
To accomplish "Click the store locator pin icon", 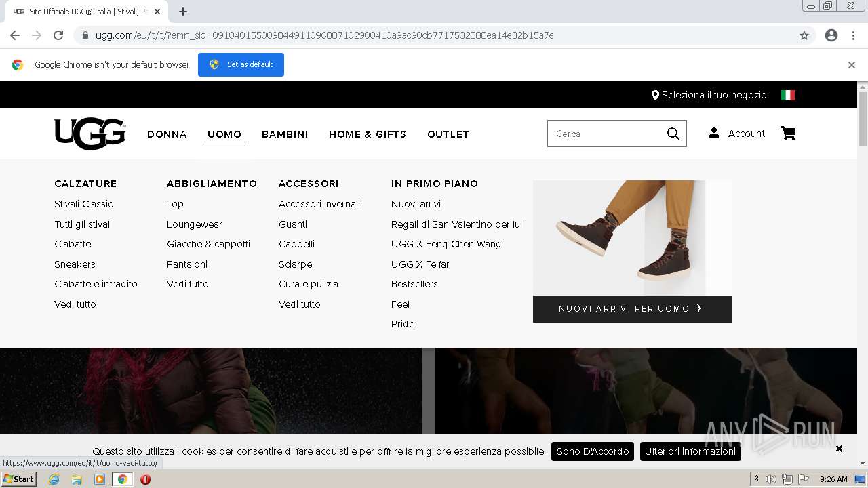I will point(655,95).
